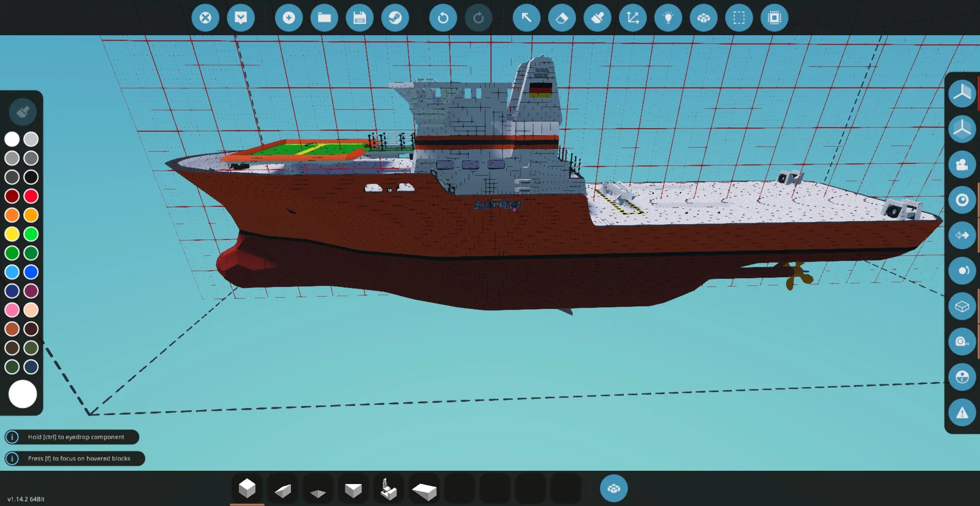Select the cube block in the hotbar

pyautogui.click(x=247, y=489)
